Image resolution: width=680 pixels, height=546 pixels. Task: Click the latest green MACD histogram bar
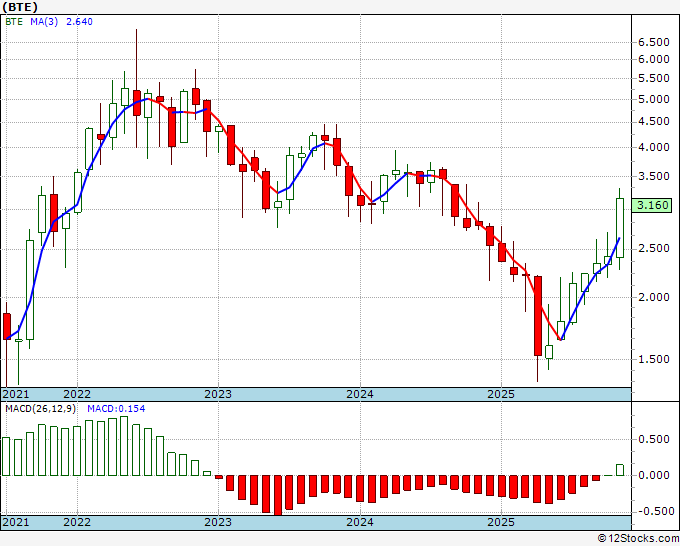tap(620, 470)
